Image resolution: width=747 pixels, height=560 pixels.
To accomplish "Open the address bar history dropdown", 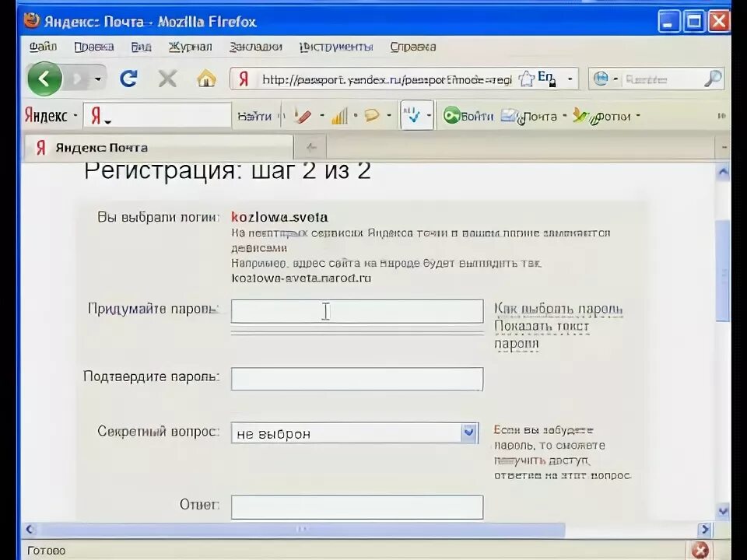I will [570, 79].
